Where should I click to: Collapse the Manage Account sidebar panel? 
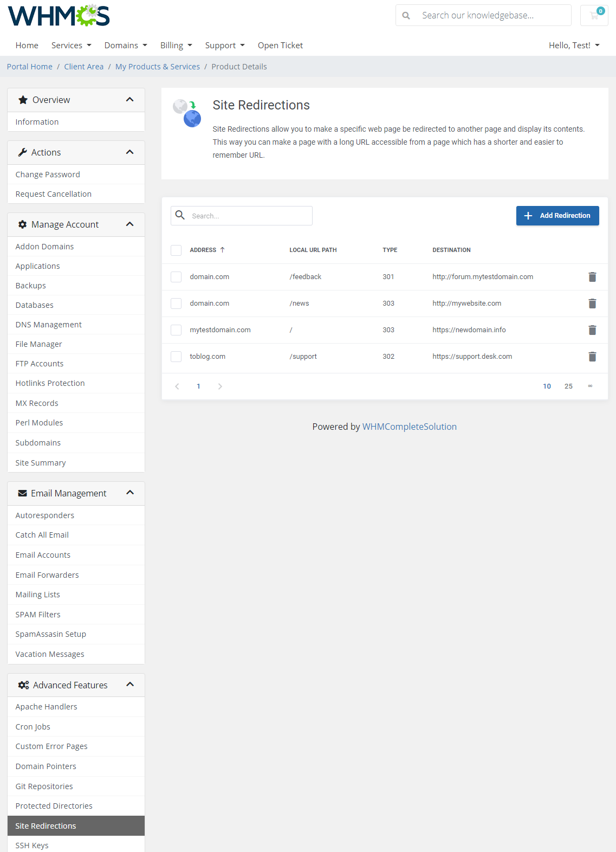coord(129,224)
